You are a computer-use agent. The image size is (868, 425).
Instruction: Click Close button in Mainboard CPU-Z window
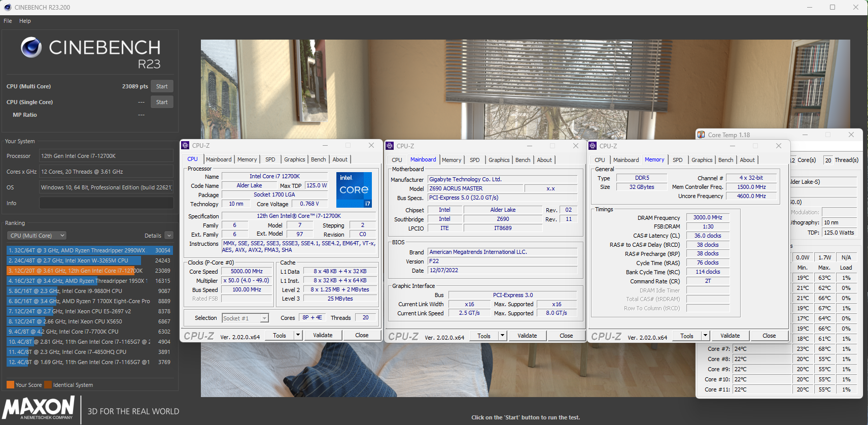pyautogui.click(x=566, y=336)
